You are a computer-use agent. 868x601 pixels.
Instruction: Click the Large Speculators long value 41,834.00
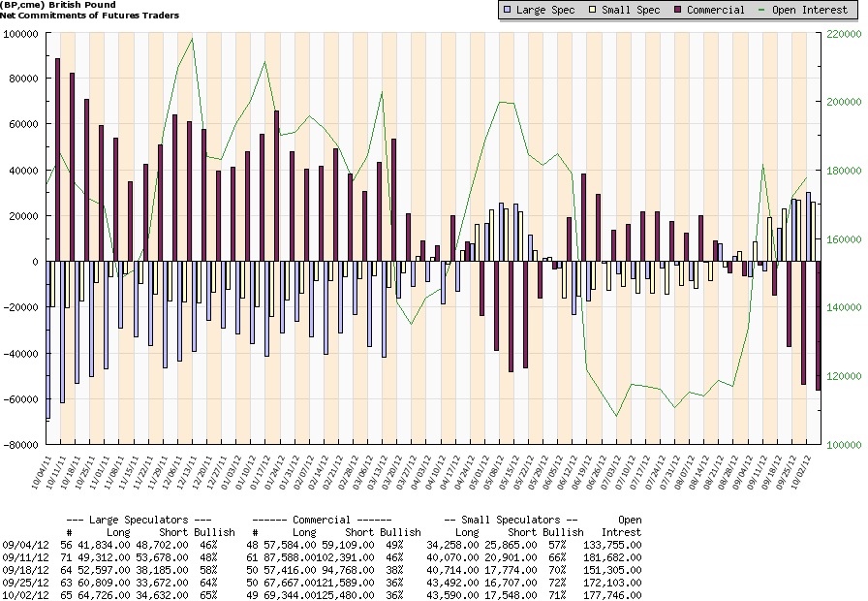104,545
